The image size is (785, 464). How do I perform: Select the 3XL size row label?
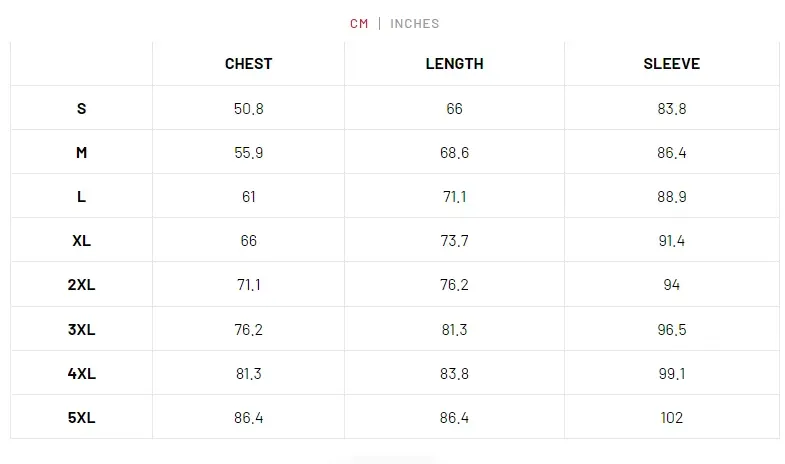(x=81, y=329)
